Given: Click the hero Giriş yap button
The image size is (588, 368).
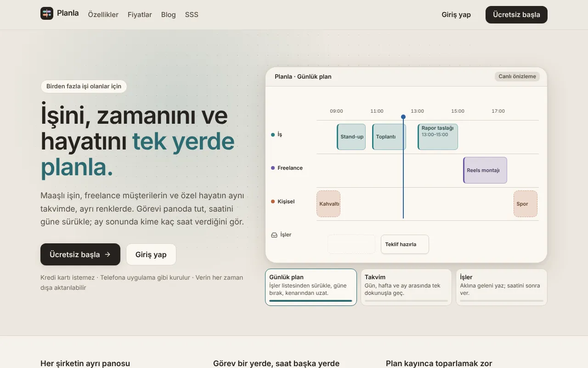Looking at the screenshot, I should point(151,254).
